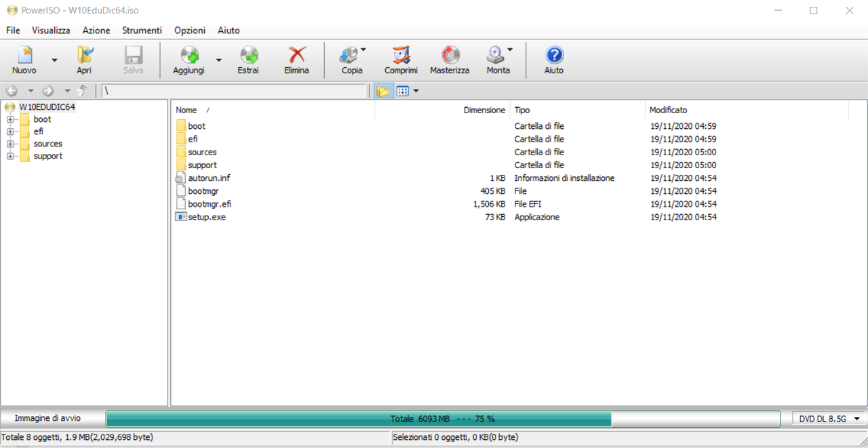Image resolution: width=868 pixels, height=448 pixels.
Task: Click the Elimina red X icon
Action: 296,55
